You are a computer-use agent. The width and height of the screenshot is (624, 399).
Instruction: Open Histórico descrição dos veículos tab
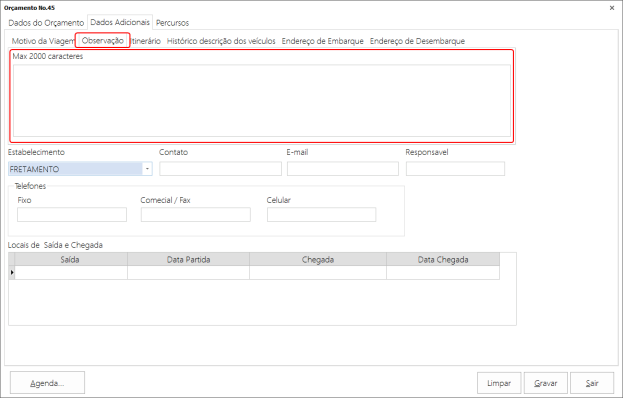(221, 41)
